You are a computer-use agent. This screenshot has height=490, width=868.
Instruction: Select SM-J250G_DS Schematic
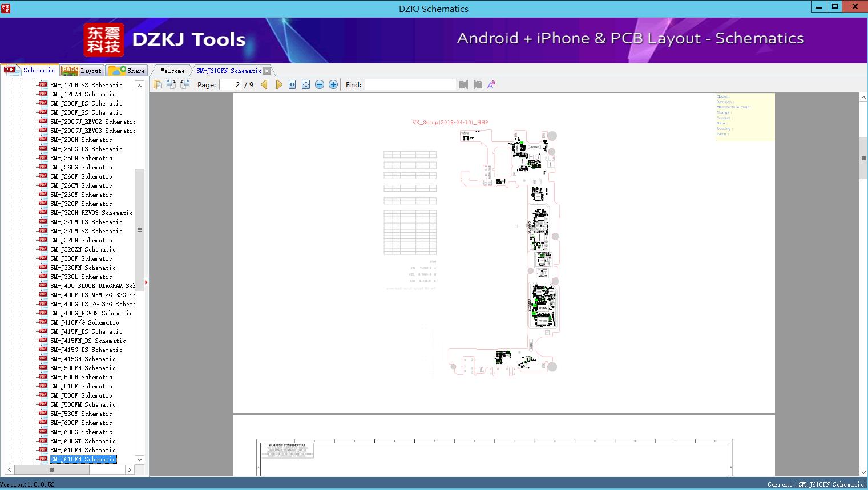[x=86, y=149]
